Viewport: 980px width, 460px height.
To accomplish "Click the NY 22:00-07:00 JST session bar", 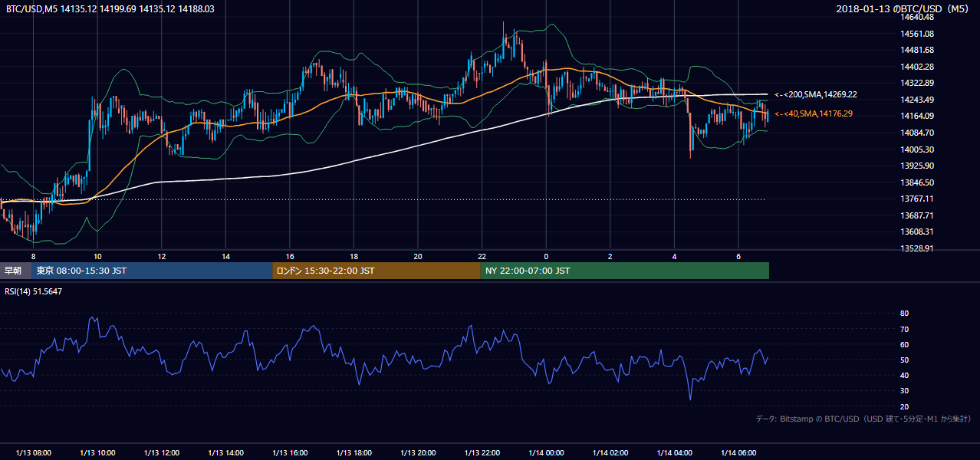I will click(625, 271).
